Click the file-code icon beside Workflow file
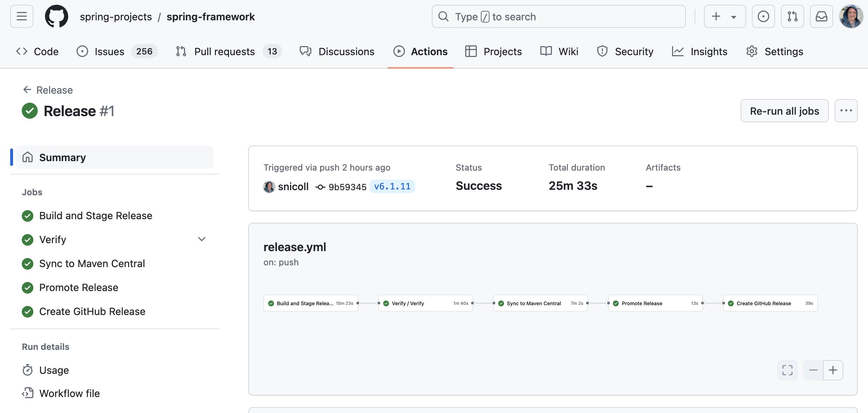Screen dimensions: 868x413 pyautogui.click(x=28, y=393)
